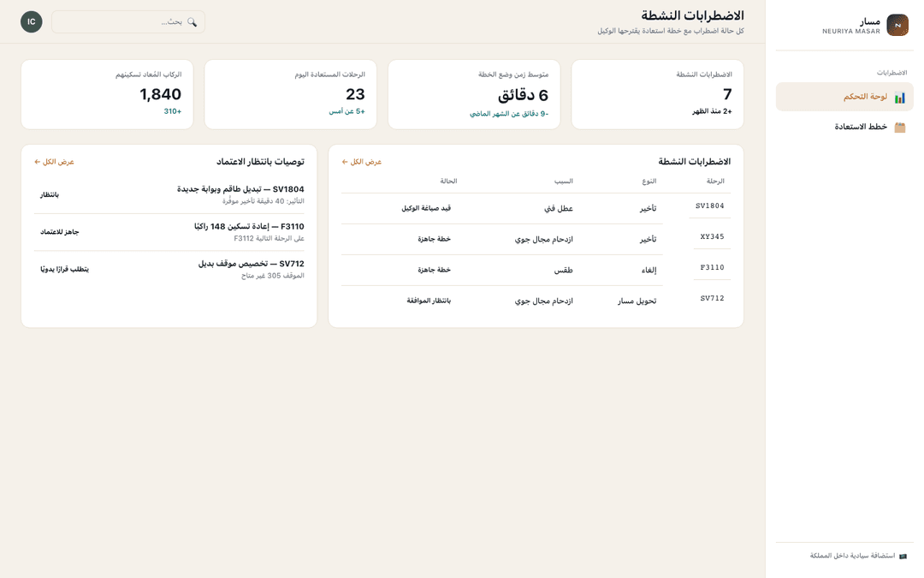Click the عطل فني cause cell
924x578 pixels.
tap(559, 208)
